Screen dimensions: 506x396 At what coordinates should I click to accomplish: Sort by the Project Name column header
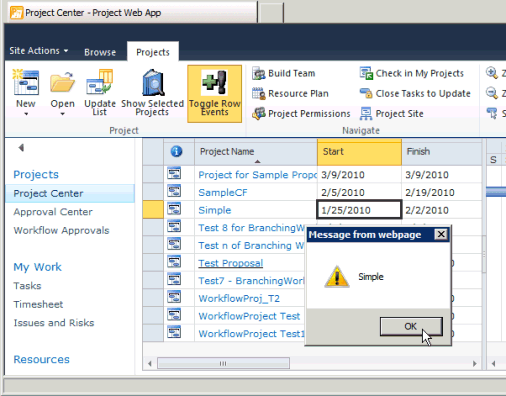(x=256, y=153)
